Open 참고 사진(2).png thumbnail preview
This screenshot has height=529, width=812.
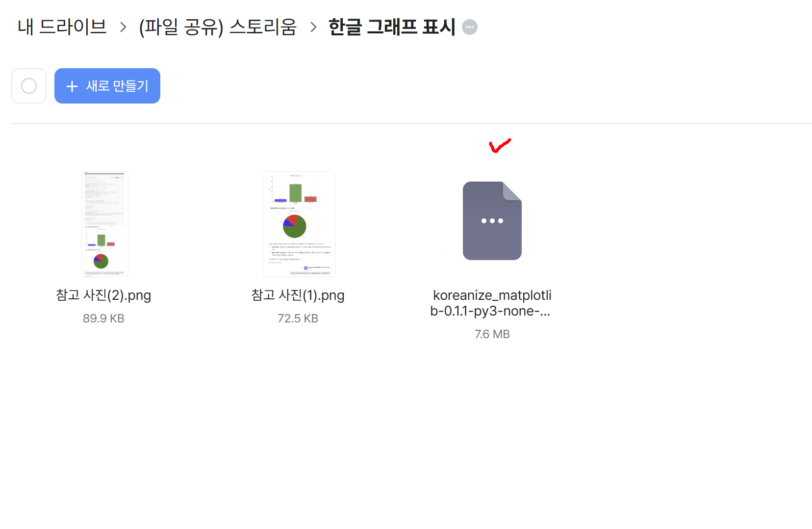coord(104,224)
